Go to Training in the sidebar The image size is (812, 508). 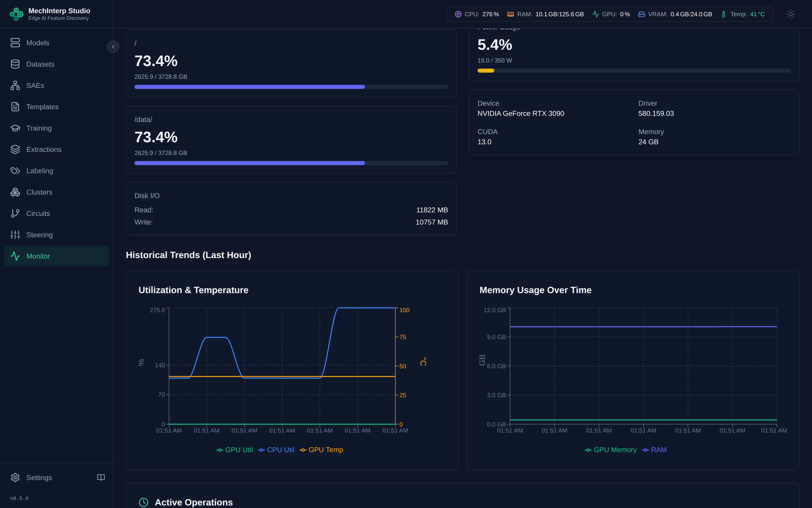[56, 128]
